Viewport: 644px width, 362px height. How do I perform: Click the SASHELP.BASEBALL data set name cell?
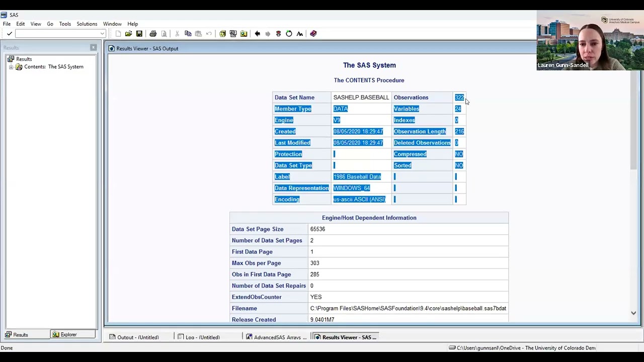tap(361, 98)
